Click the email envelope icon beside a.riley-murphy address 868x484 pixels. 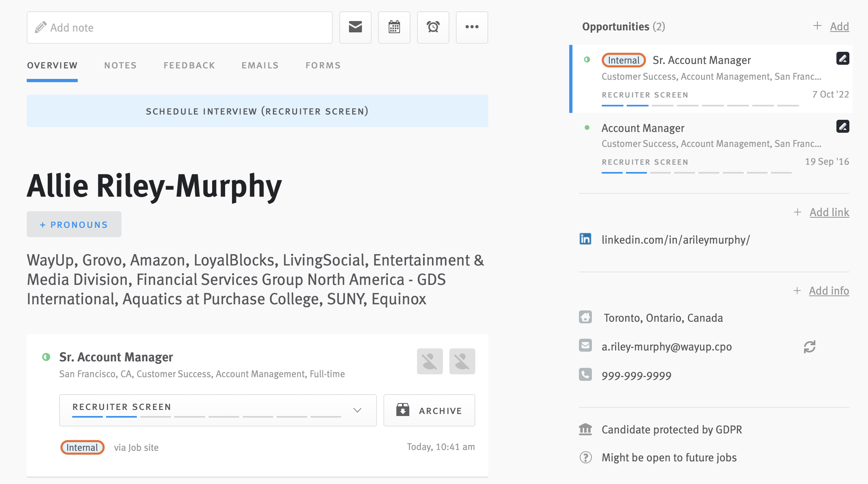point(585,346)
